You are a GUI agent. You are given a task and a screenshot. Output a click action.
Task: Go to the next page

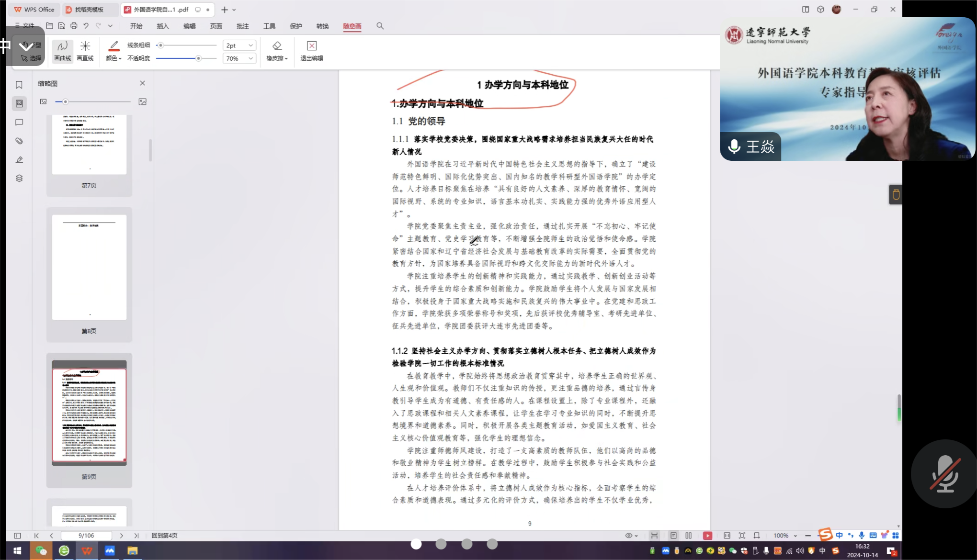(x=122, y=535)
